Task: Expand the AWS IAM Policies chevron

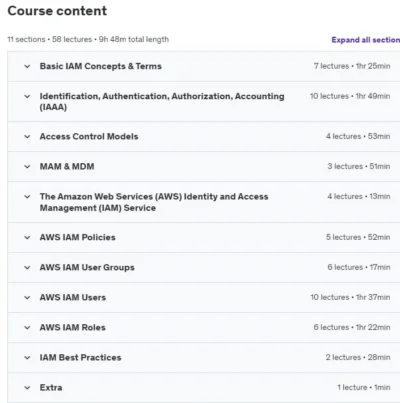Action: point(27,238)
